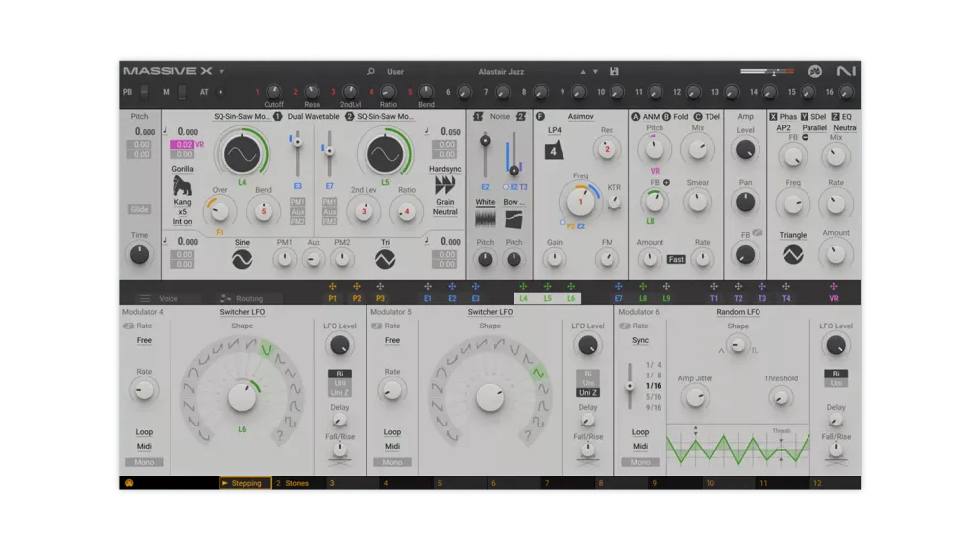The width and height of the screenshot is (980, 551).
Task: Select the P3 performer tab
Action: pos(380,299)
